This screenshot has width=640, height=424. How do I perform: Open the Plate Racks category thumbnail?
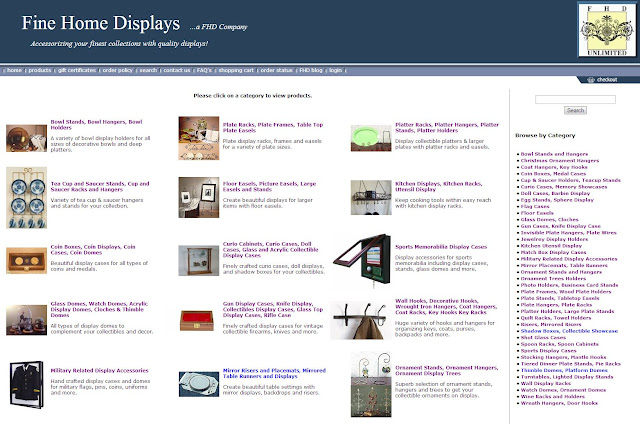(199, 138)
